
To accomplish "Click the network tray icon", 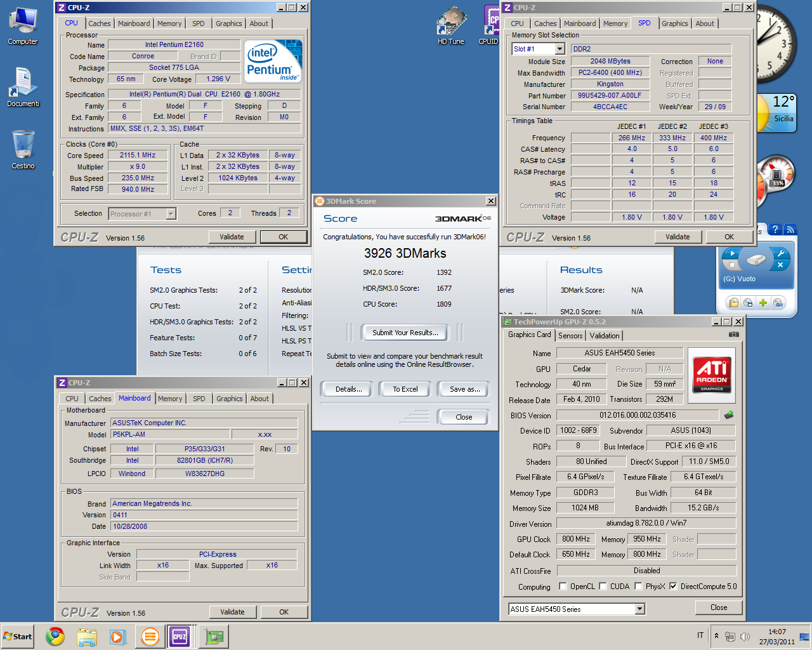I will [x=730, y=636].
